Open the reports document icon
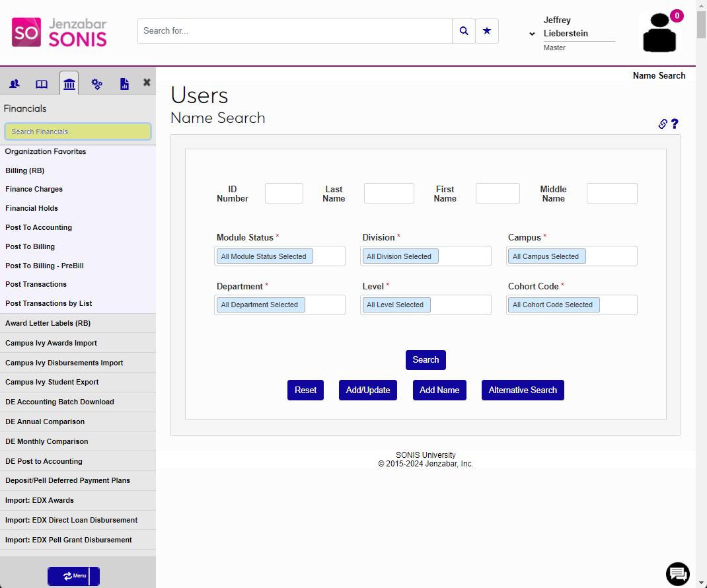Viewport: 707px width, 588px height. point(124,83)
